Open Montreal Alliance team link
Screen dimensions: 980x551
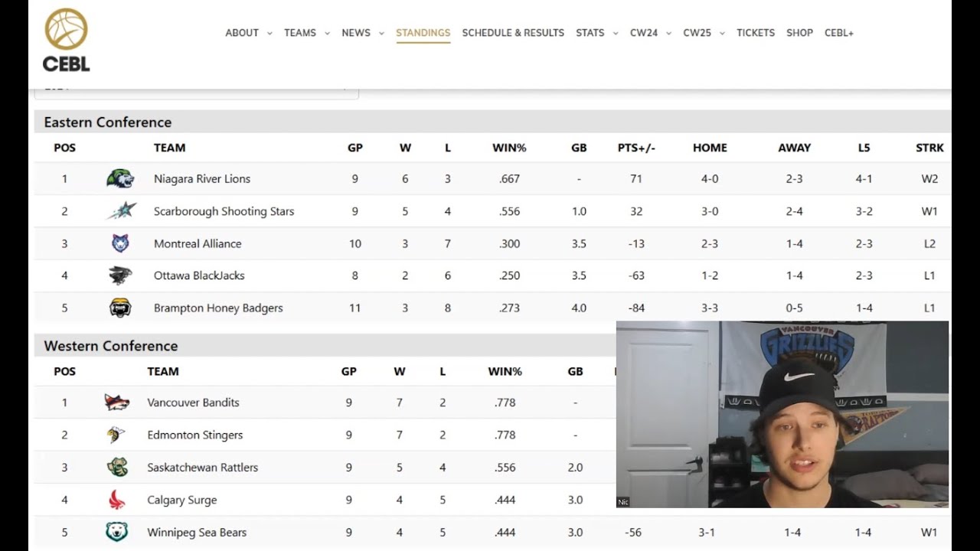coord(198,243)
